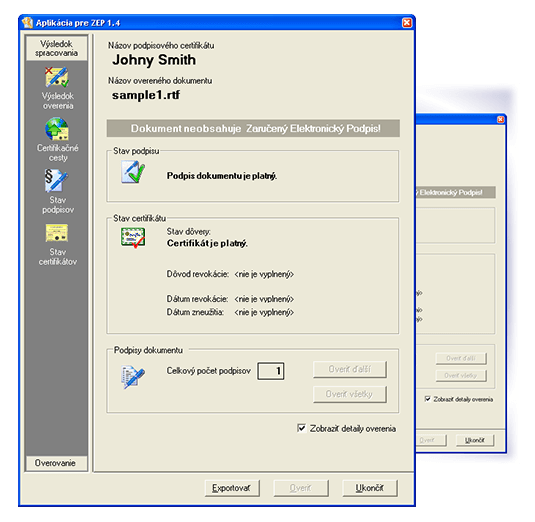Click the Overiť všetky button

(x=350, y=394)
